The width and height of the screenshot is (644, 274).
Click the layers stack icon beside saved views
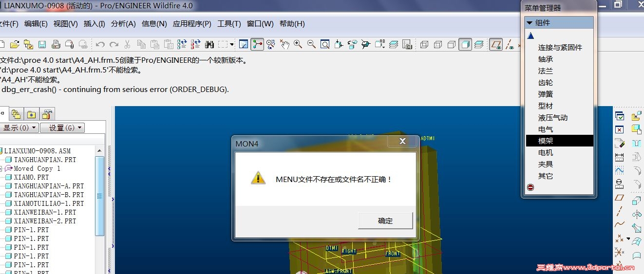pyautogui.click(x=394, y=44)
